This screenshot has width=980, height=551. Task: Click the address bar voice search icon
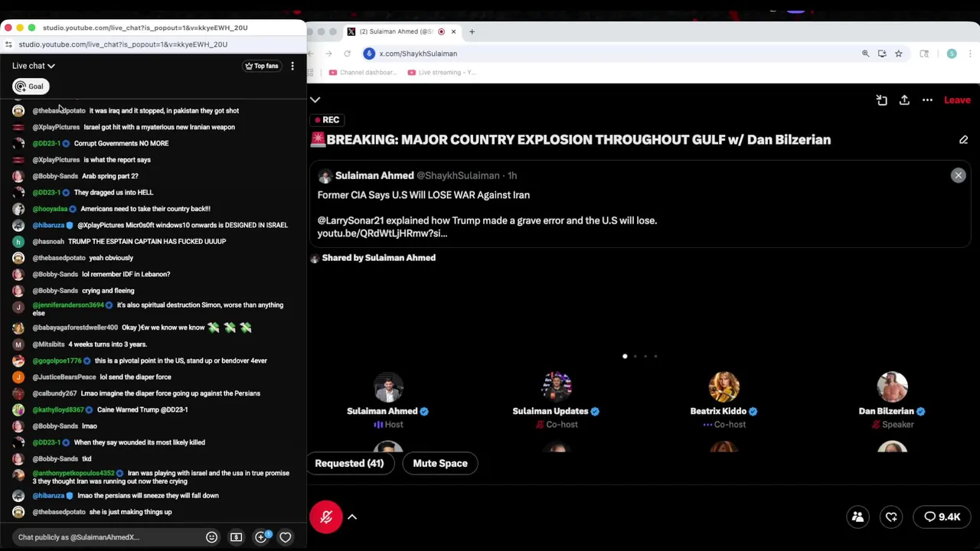369,54
